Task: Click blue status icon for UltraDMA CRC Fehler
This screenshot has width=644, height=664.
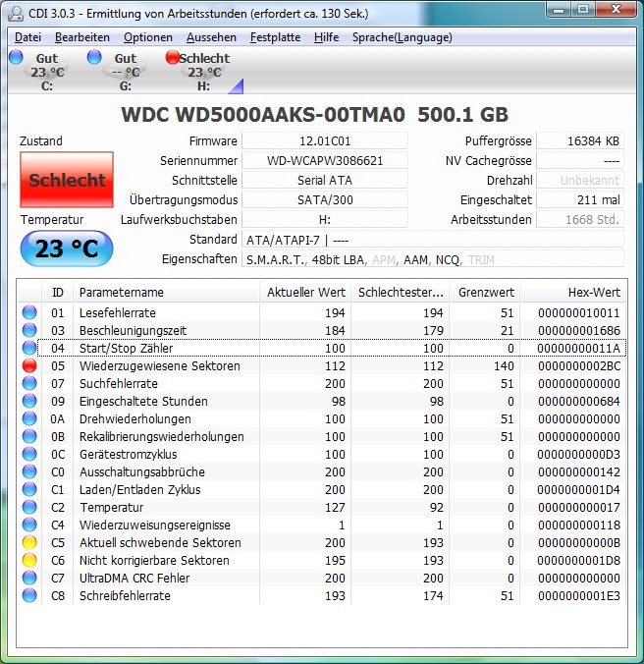Action: click(29, 578)
